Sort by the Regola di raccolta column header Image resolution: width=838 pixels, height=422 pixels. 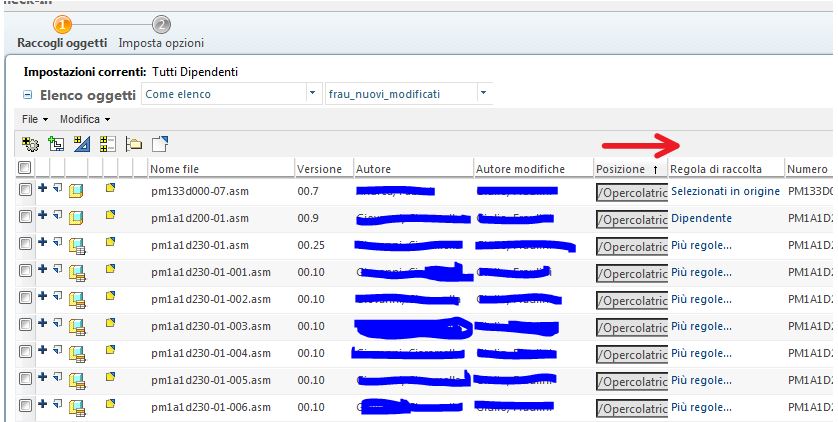point(716,169)
